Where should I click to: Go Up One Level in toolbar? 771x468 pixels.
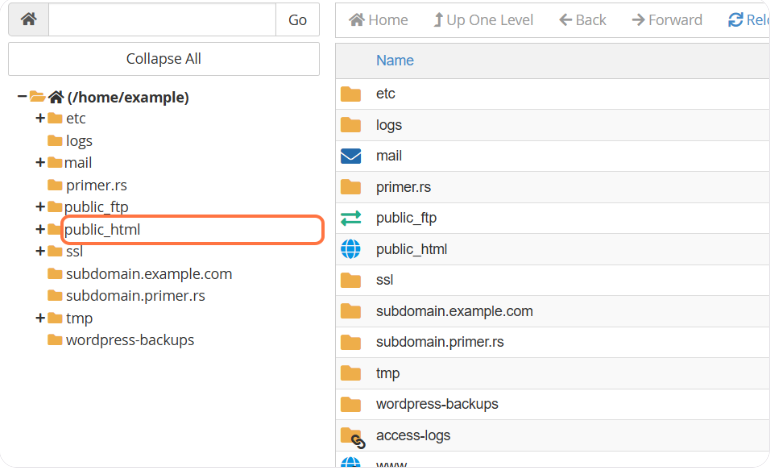click(x=483, y=20)
